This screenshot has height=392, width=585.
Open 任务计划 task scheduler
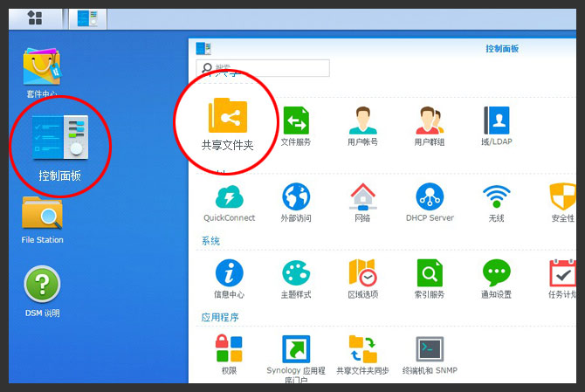(x=562, y=279)
